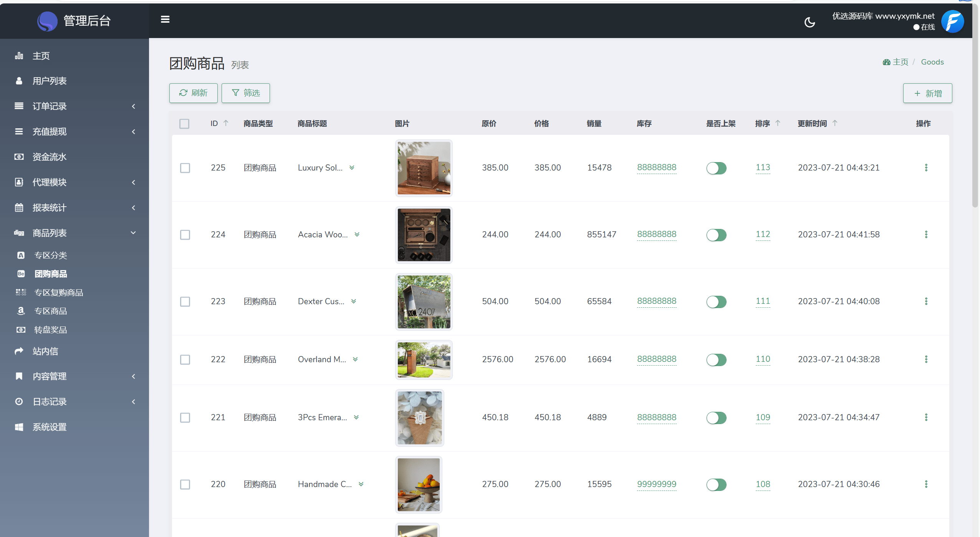Select all rows header checkbox
Screen dimensions: 980x537
pyautogui.click(x=184, y=124)
